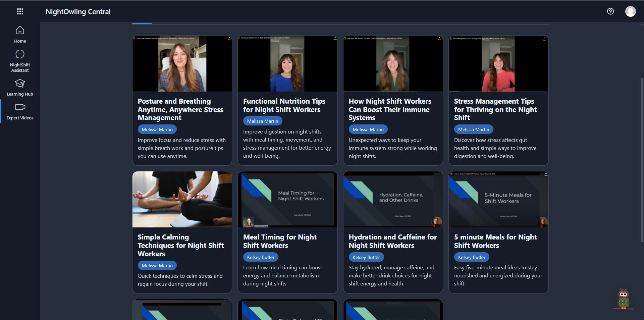Click the owl assistant mascot icon
The image size is (644, 320).
pyautogui.click(x=623, y=299)
